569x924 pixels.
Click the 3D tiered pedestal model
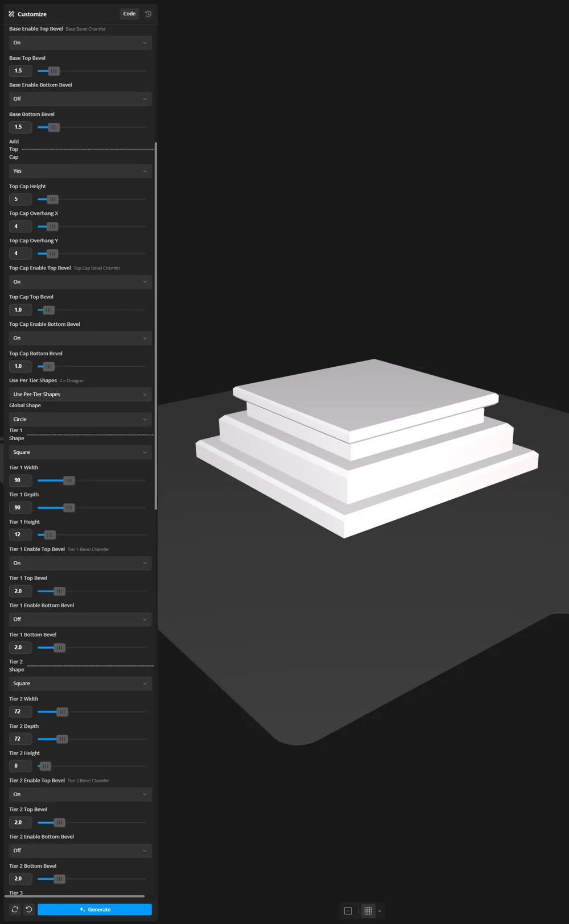(x=367, y=449)
